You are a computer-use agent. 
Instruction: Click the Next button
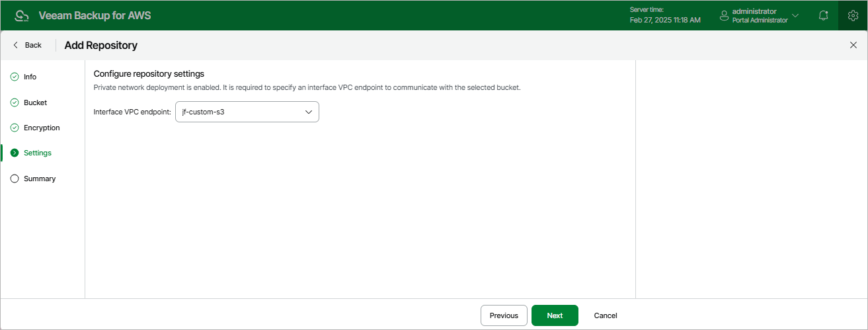(555, 315)
